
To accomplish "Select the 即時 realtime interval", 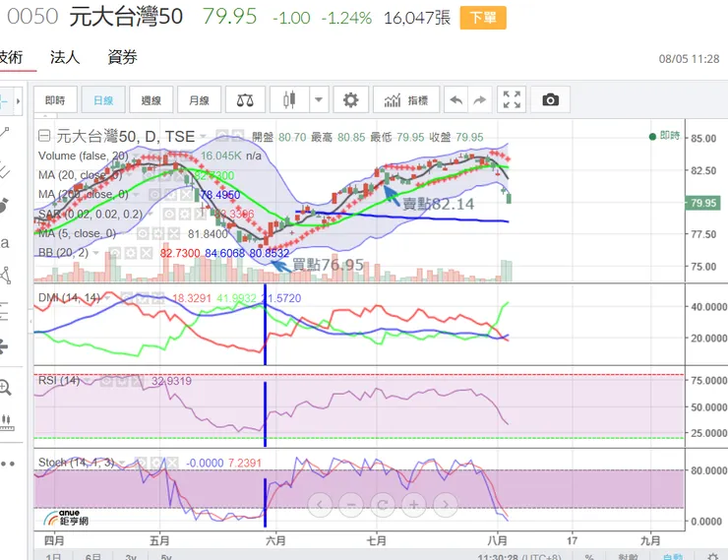I will tap(55, 99).
